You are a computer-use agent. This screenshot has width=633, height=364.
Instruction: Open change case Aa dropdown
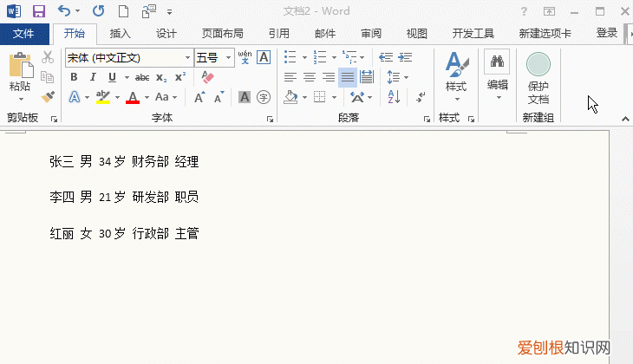click(x=166, y=97)
